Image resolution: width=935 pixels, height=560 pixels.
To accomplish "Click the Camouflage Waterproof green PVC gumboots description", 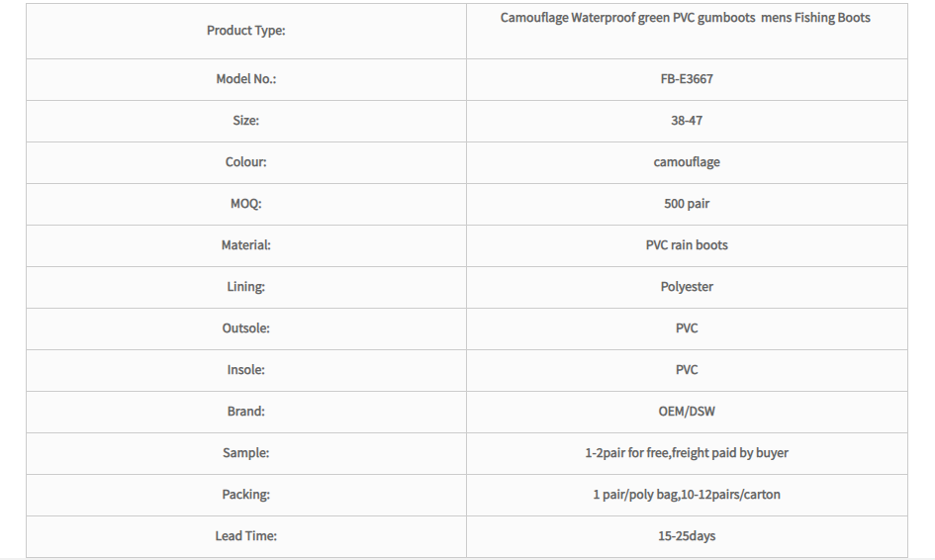I will coord(685,18).
